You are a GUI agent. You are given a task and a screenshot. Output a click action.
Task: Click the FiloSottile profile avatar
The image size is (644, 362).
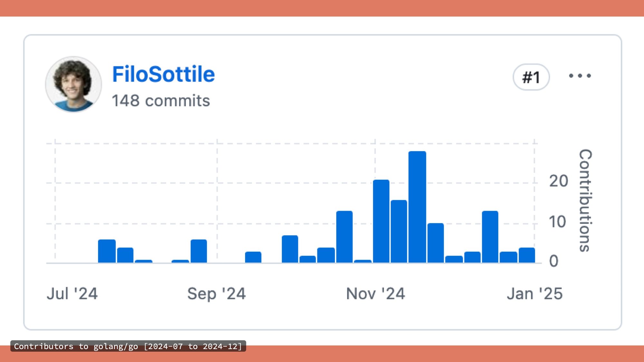pyautogui.click(x=73, y=84)
